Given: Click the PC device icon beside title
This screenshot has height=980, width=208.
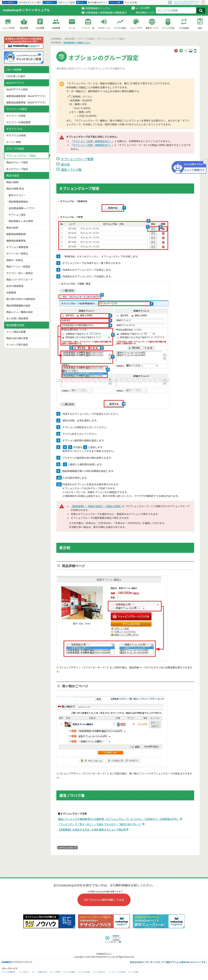Looking at the screenshot, I should (x=190, y=51).
